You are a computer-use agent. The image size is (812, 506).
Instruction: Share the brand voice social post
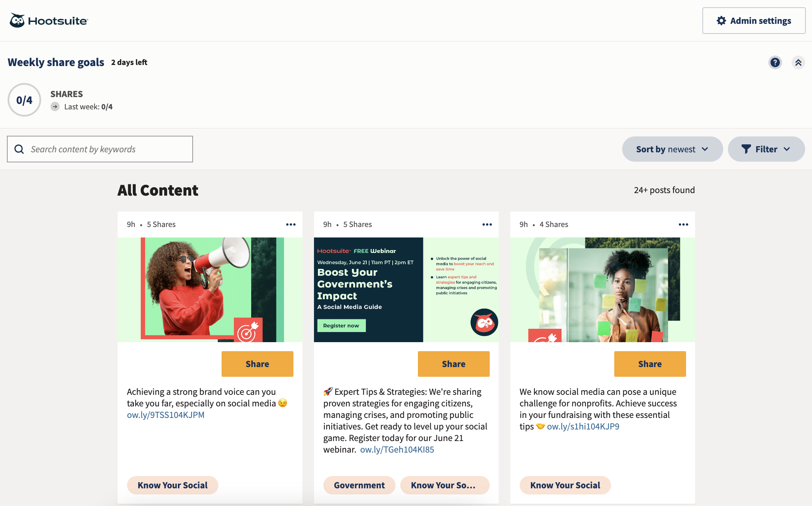click(x=257, y=363)
